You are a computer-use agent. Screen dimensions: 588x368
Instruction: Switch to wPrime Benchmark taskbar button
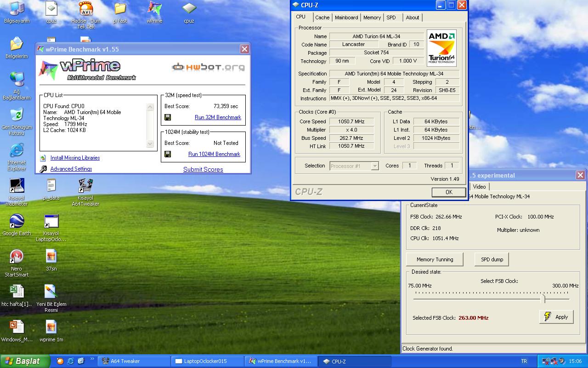(281, 361)
